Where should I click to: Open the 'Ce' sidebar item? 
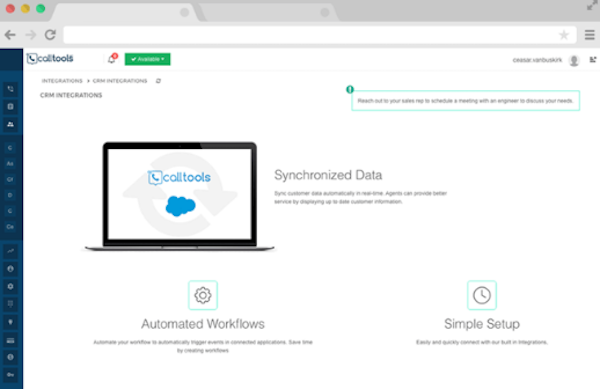point(10,226)
